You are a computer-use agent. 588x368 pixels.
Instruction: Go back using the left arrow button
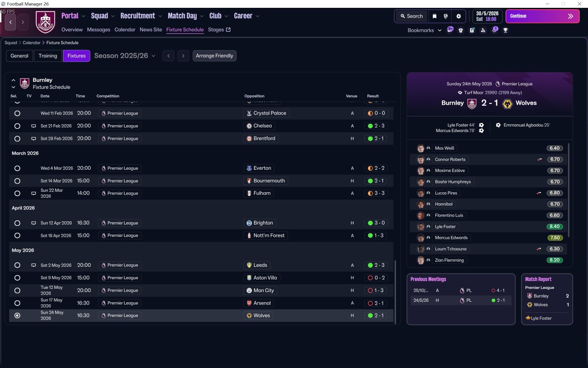tap(11, 22)
